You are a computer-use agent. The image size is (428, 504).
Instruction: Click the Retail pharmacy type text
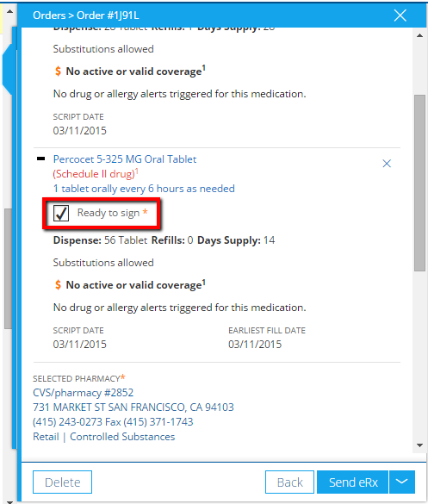click(x=46, y=437)
